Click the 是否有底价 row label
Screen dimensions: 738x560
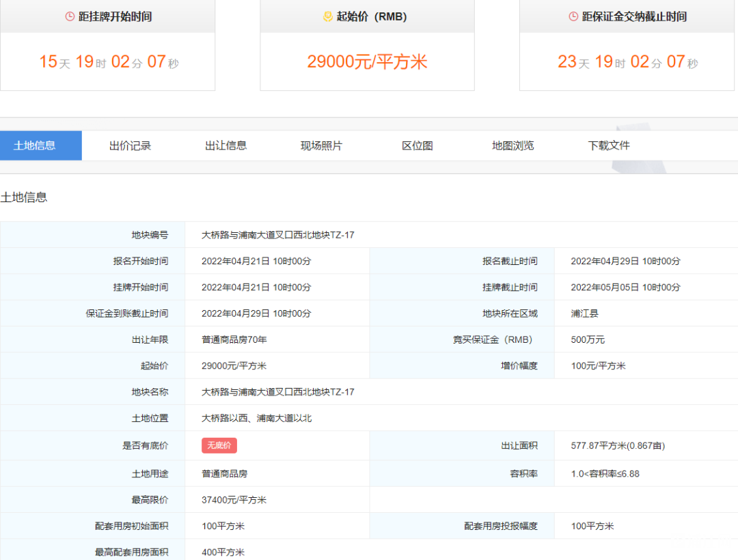pyautogui.click(x=145, y=446)
